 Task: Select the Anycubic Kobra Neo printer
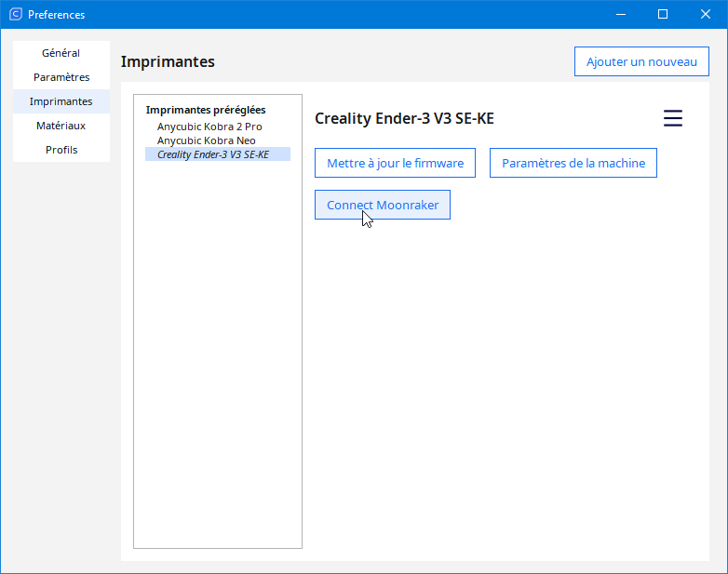[218, 140]
